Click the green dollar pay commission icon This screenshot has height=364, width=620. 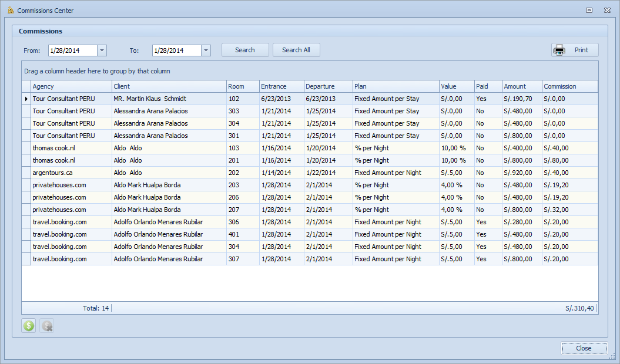pos(28,326)
